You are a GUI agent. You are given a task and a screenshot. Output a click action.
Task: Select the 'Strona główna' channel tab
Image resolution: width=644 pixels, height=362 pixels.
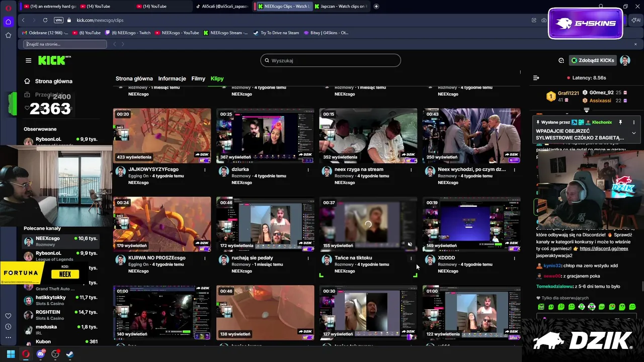click(x=134, y=78)
